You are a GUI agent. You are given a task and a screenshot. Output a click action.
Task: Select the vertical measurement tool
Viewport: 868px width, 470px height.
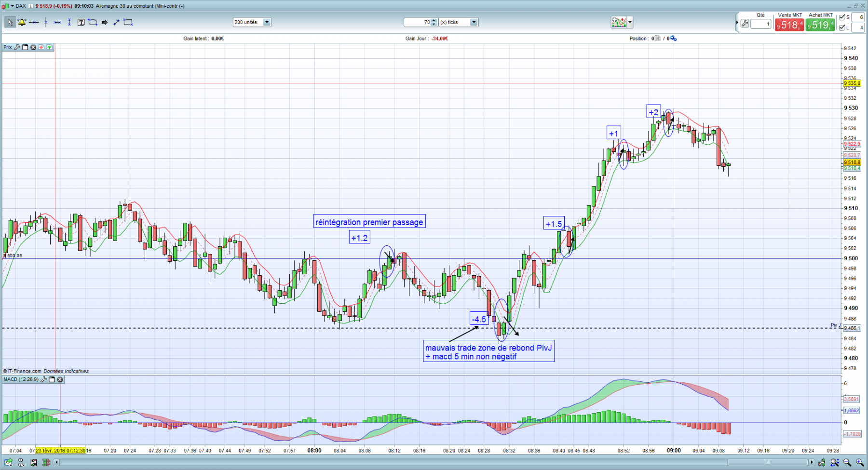tap(69, 22)
